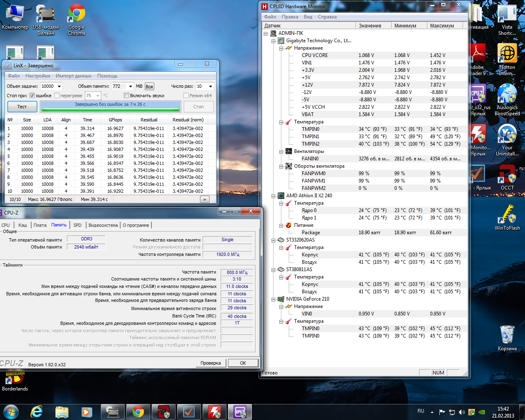Open Объем задачи dropdown in LinX
Screen dimensions: 525x420
(59, 86)
